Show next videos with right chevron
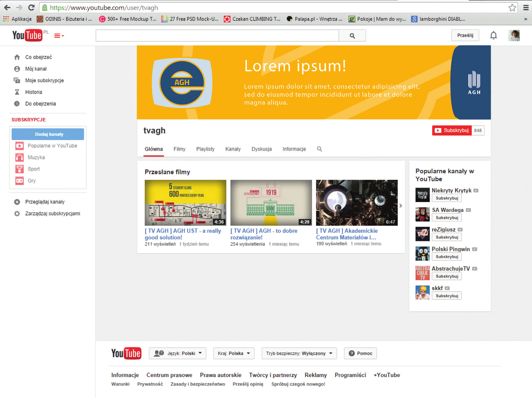Image resolution: width=532 pixels, height=398 pixels. pos(401,206)
